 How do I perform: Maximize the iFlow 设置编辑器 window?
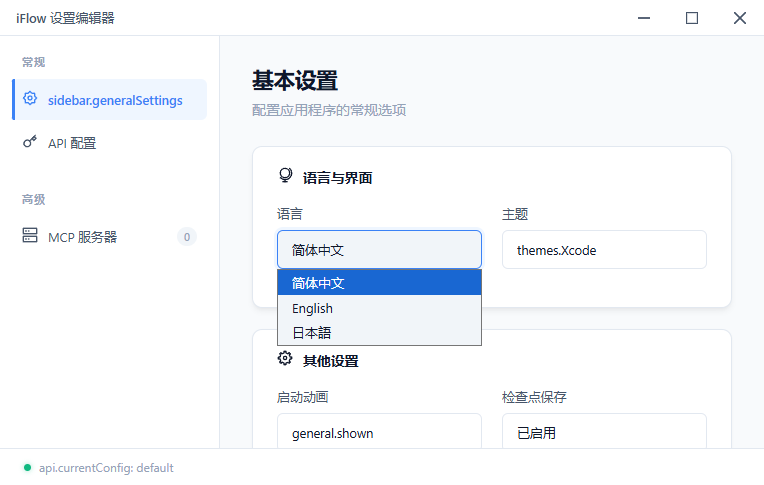(692, 18)
